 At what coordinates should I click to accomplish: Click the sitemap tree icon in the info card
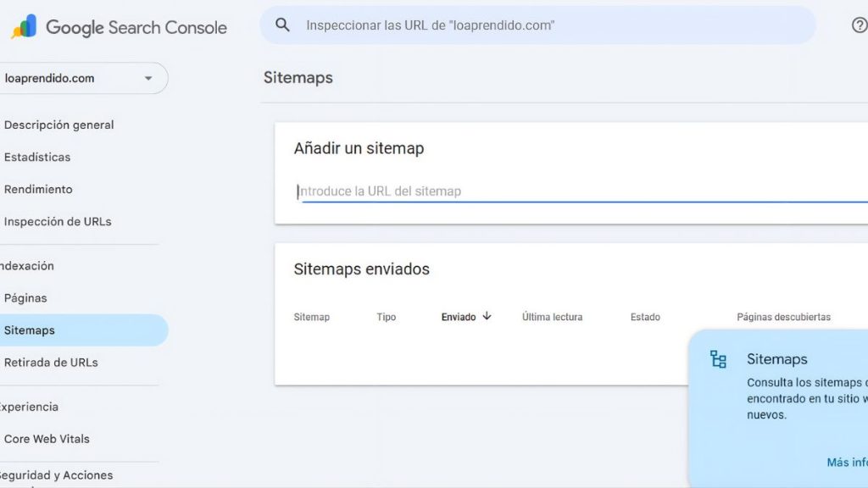click(x=718, y=359)
